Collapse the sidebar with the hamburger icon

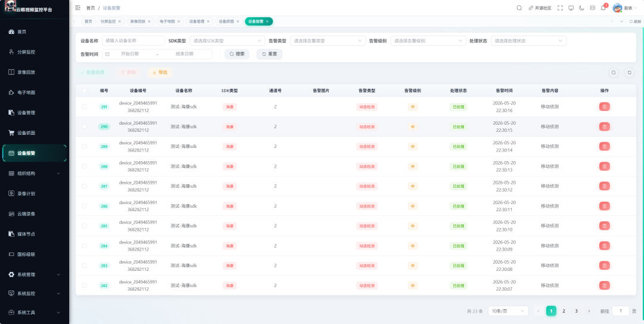pos(78,8)
